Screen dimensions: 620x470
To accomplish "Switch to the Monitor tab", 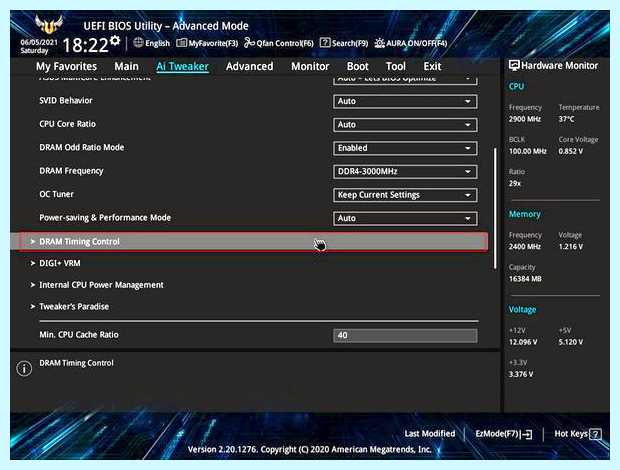I will pyautogui.click(x=310, y=66).
